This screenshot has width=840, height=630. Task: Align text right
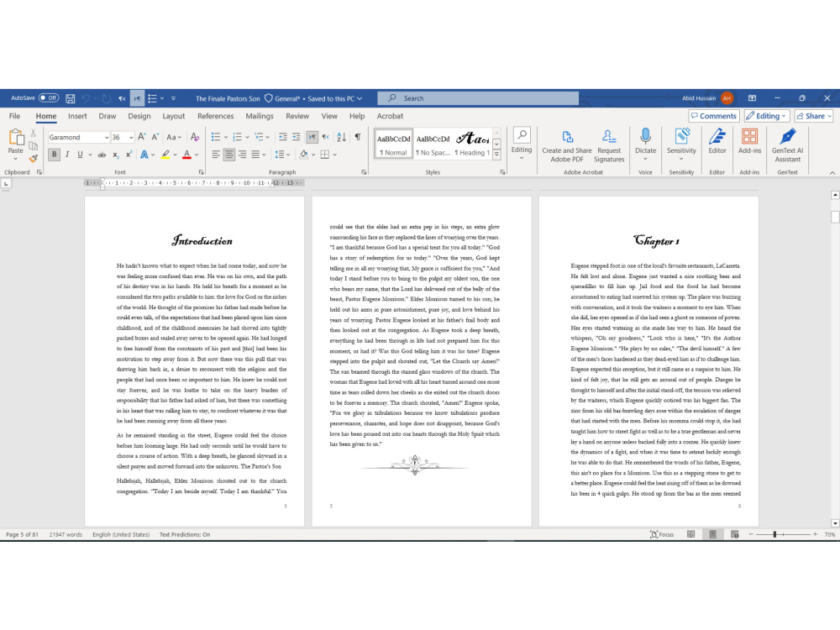tap(243, 155)
